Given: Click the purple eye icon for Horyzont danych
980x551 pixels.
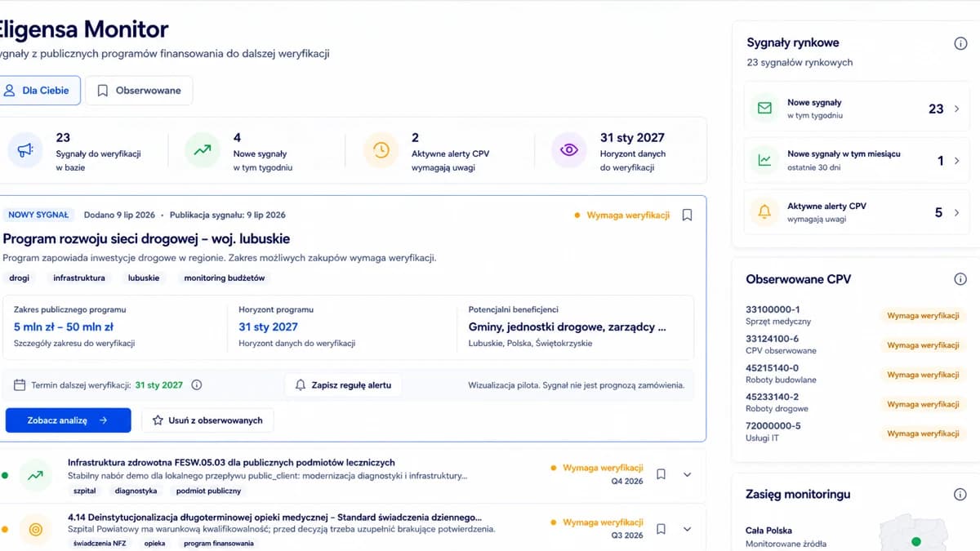Looking at the screenshot, I should point(569,150).
